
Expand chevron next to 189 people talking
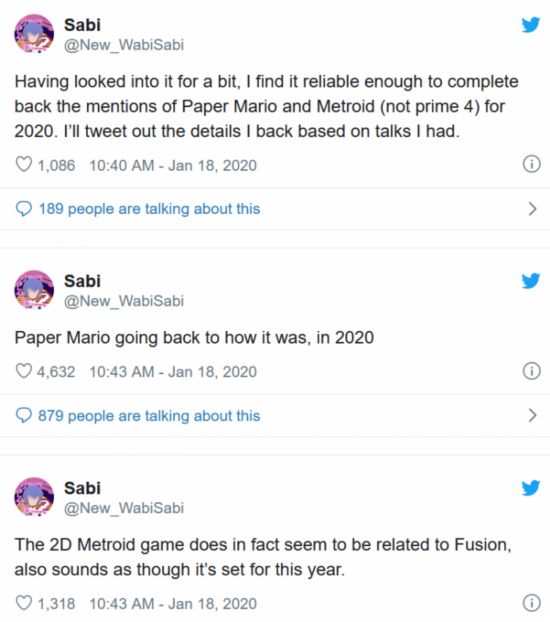533,209
